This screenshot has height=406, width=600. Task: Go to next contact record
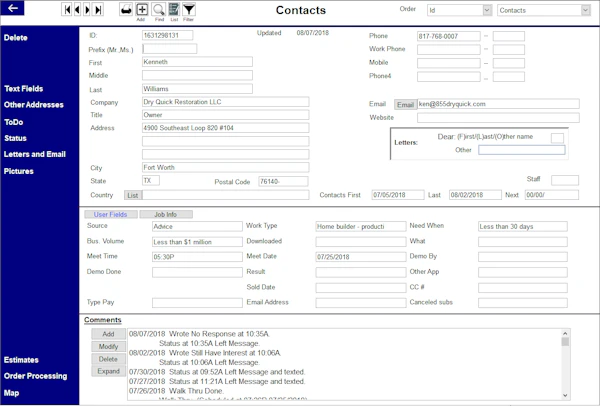point(87,10)
